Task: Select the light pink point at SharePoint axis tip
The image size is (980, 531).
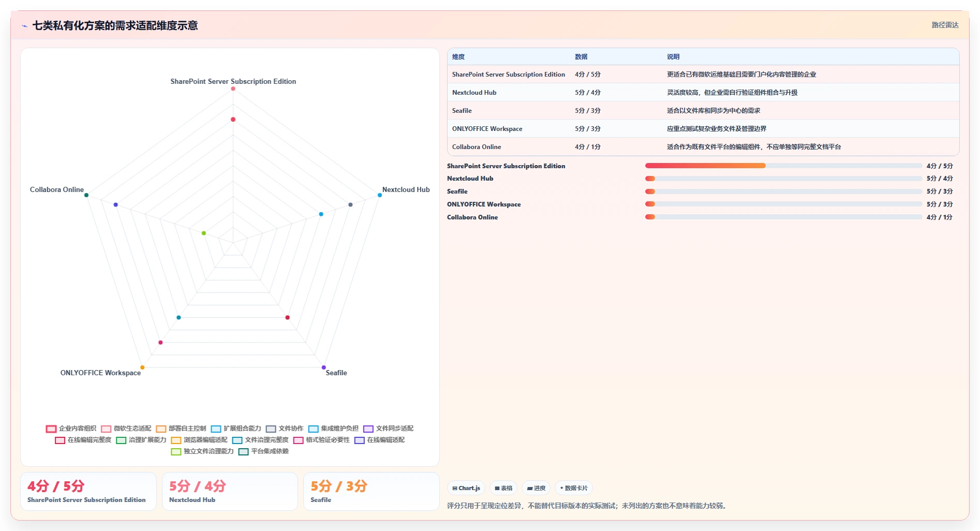Action: point(233,89)
